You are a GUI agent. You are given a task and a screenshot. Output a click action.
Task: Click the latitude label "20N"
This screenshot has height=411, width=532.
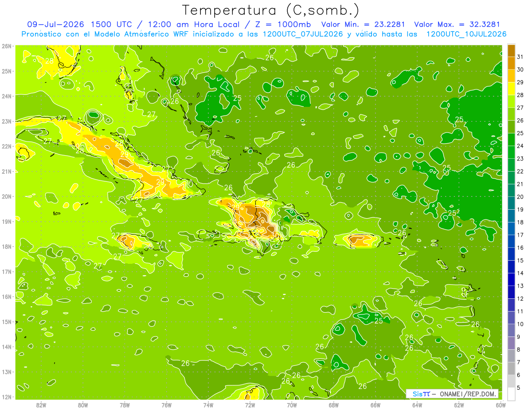(7, 196)
